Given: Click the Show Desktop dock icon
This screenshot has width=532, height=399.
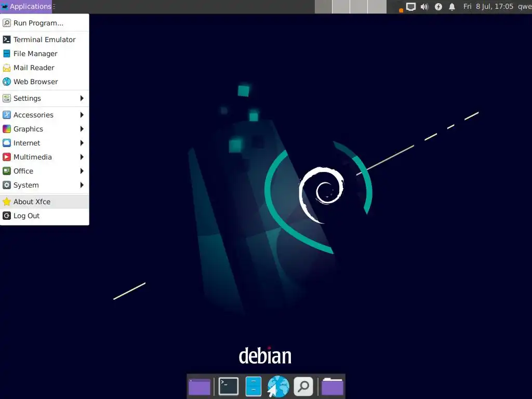Looking at the screenshot, I should click(x=199, y=387).
